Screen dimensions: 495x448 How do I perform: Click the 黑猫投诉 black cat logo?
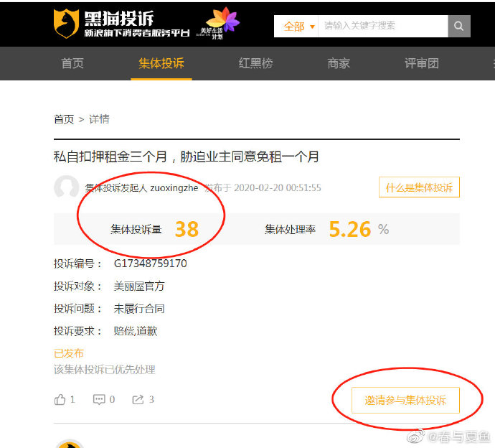66,24
